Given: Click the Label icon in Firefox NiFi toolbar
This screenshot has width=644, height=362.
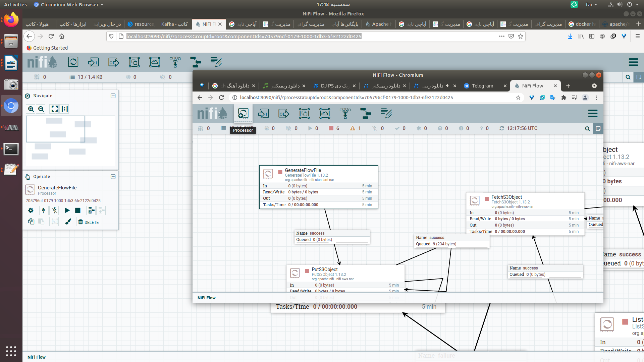Looking at the screenshot, I should (x=216, y=62).
